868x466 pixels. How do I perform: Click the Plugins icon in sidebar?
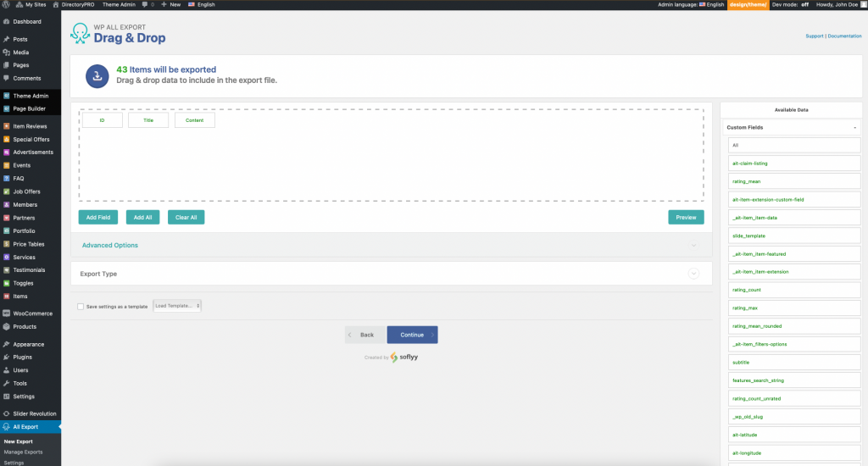[7, 357]
